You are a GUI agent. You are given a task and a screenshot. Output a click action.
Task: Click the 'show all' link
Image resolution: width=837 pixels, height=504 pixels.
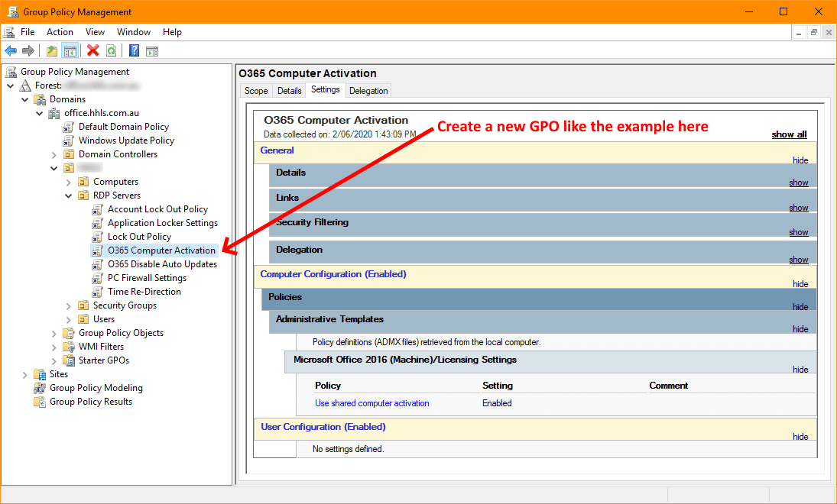pyautogui.click(x=789, y=134)
